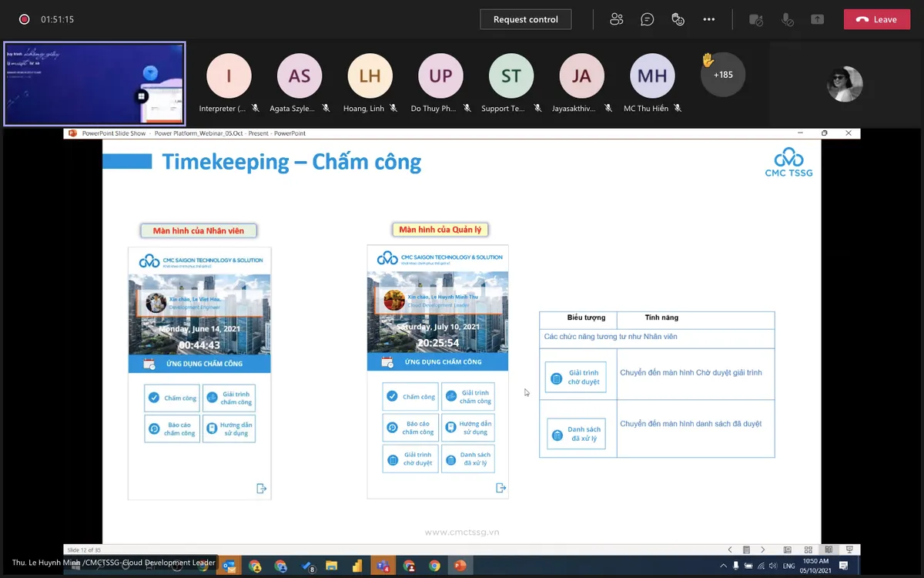Select the shared screen preview thumbnail
Viewport: 924px width, 578px height.
(x=94, y=83)
